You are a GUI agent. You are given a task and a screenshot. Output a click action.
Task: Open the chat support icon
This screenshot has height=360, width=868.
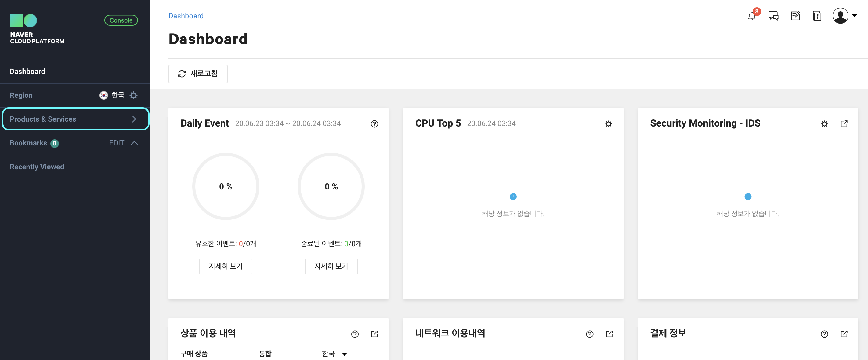pyautogui.click(x=773, y=16)
